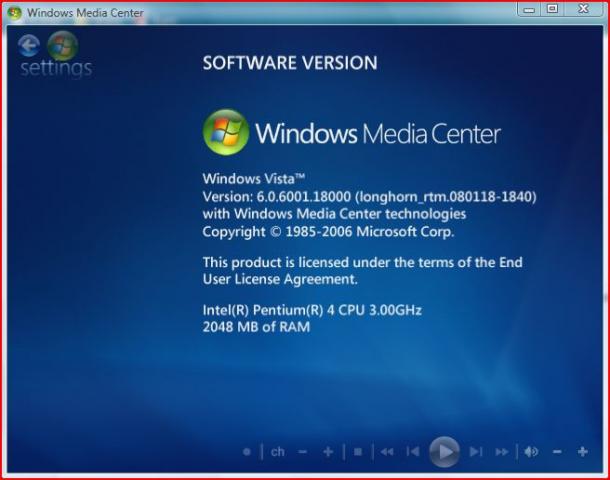Click the SOFTWARE VERSION heading
The image size is (610, 480).
[x=290, y=63]
